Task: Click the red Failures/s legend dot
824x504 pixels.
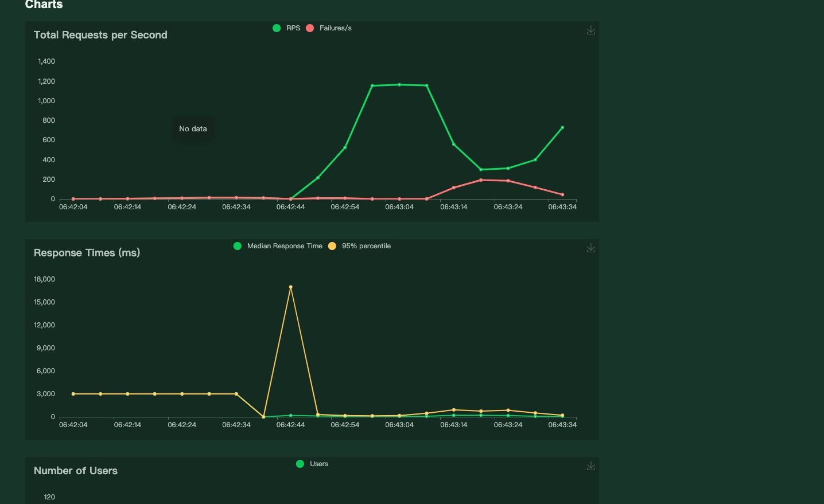Action: pos(310,28)
